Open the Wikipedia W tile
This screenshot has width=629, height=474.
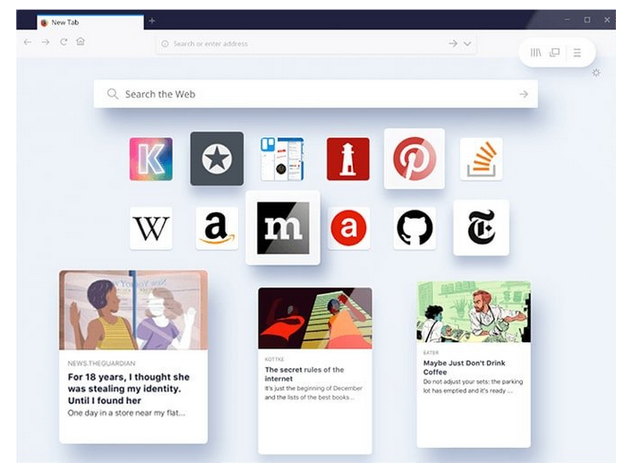click(151, 228)
